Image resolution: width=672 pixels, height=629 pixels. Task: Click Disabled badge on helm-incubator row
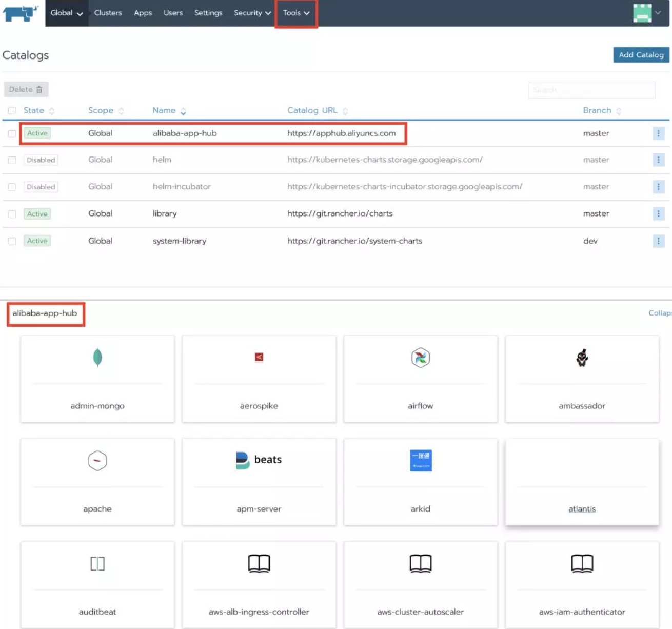pyautogui.click(x=41, y=187)
